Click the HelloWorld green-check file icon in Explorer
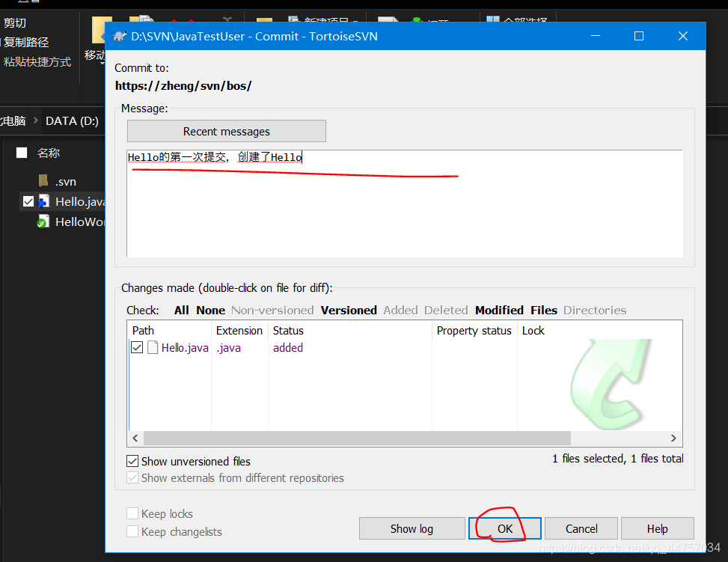The height and width of the screenshot is (562, 728). point(43,222)
